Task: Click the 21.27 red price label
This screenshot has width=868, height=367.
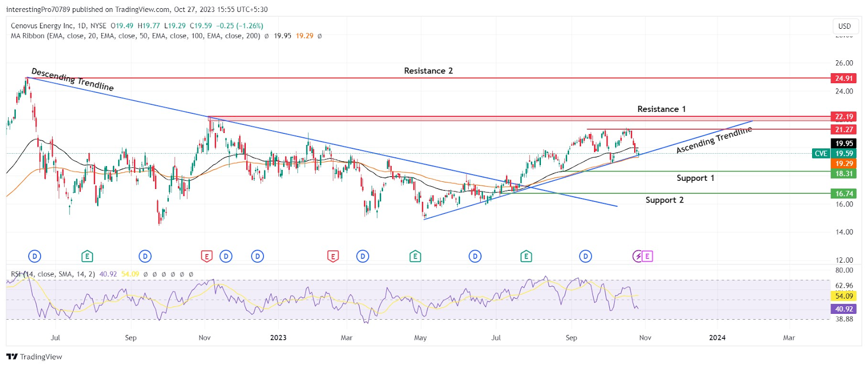Action: tap(844, 129)
